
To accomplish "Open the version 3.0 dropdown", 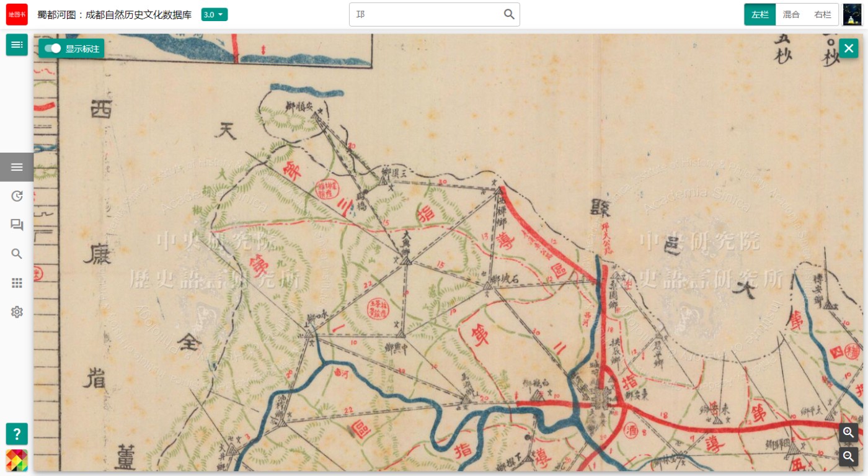I will 215,14.
